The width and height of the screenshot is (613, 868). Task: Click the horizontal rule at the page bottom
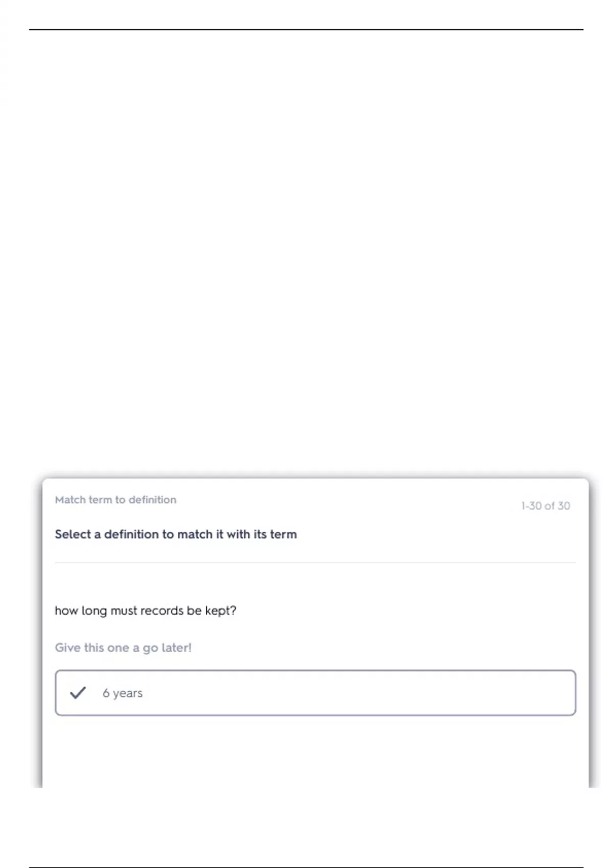[x=306, y=867]
